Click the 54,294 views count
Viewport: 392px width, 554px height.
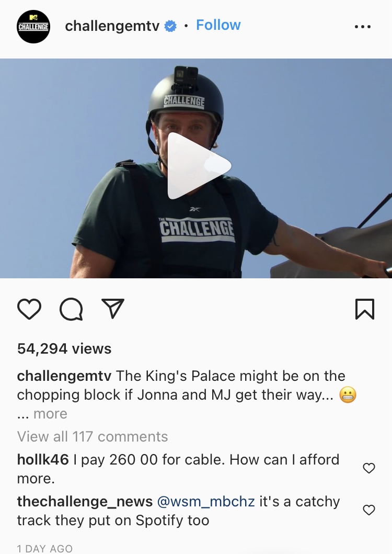click(x=64, y=349)
